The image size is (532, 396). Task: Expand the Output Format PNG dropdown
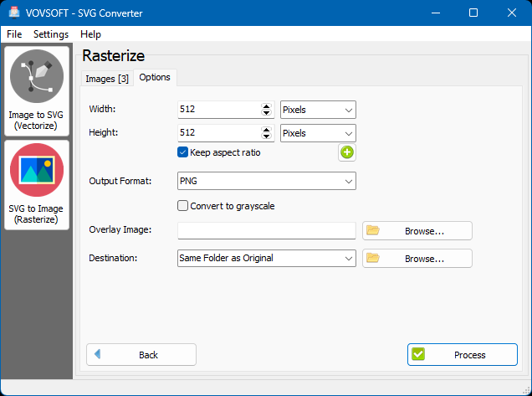point(267,181)
